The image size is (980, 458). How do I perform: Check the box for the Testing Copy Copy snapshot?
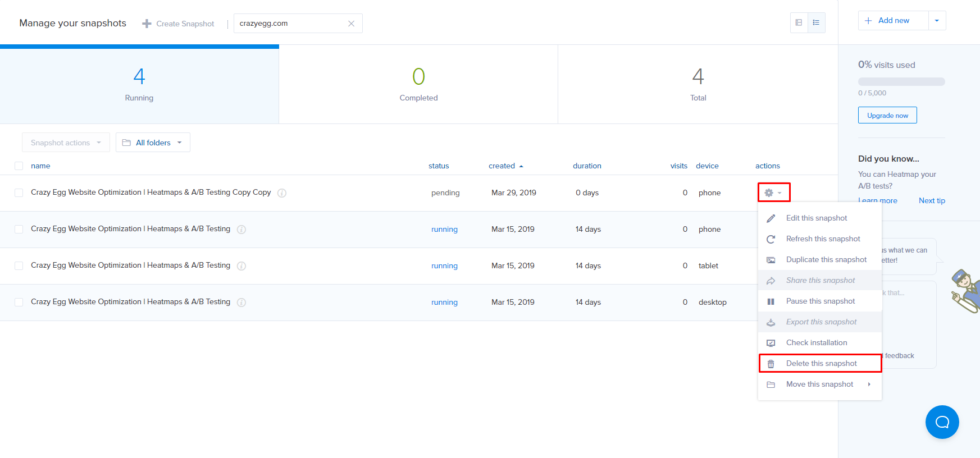click(19, 193)
